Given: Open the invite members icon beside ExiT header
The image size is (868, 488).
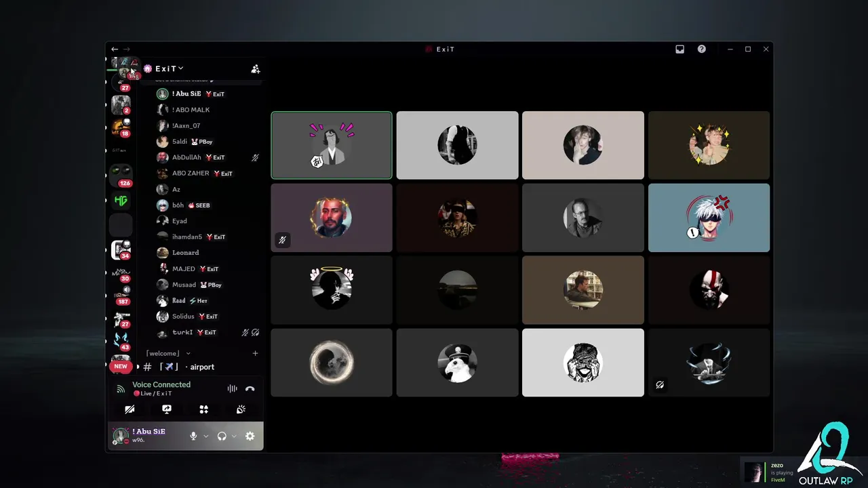Looking at the screenshot, I should pos(256,68).
